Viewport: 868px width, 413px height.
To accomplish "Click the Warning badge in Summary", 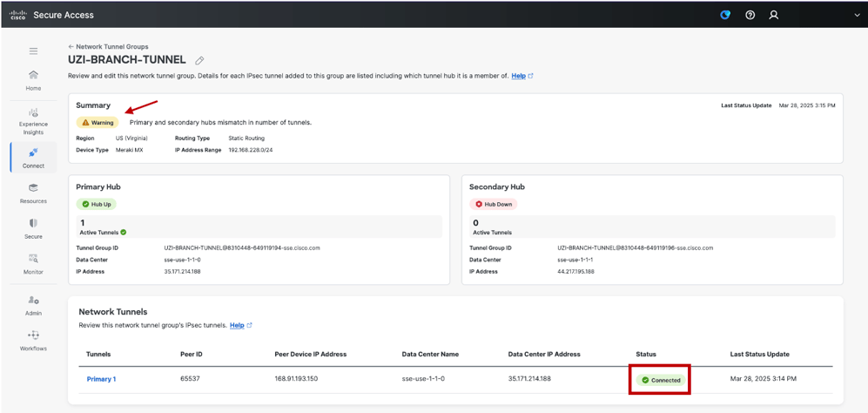I will point(98,123).
